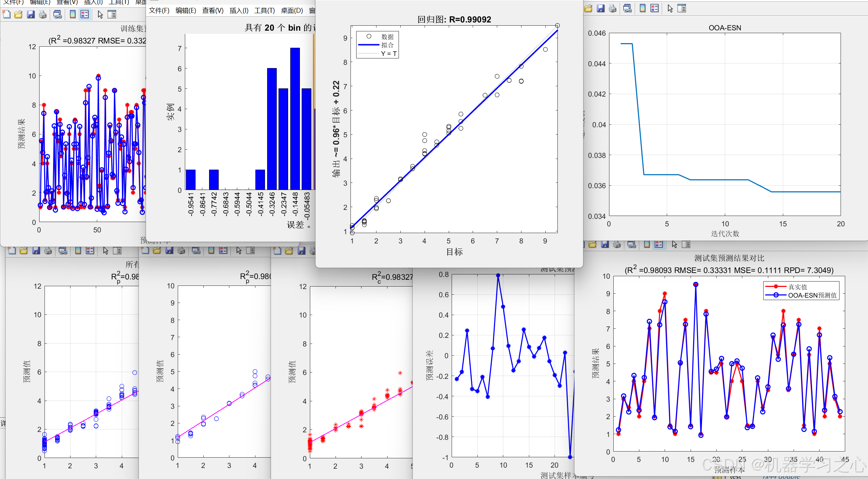Viewport: 868px width, 479px height.
Task: Save icon in the 所有 scatter window
Action: click(36, 251)
